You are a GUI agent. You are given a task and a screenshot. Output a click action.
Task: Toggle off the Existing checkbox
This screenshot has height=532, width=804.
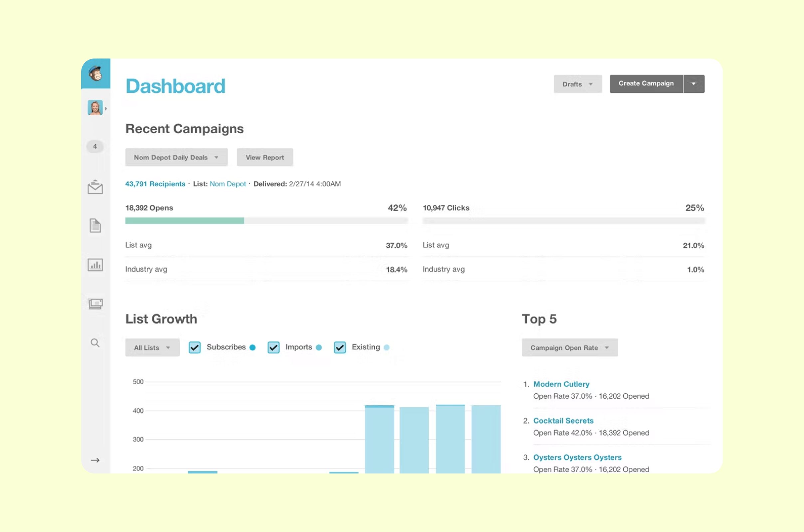pos(339,347)
